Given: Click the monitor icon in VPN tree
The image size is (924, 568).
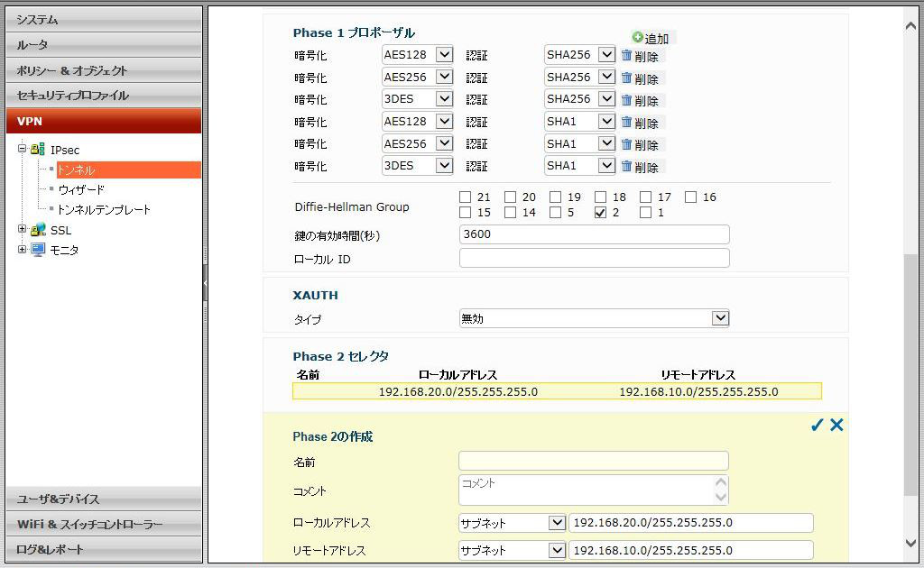Looking at the screenshot, I should [38, 250].
